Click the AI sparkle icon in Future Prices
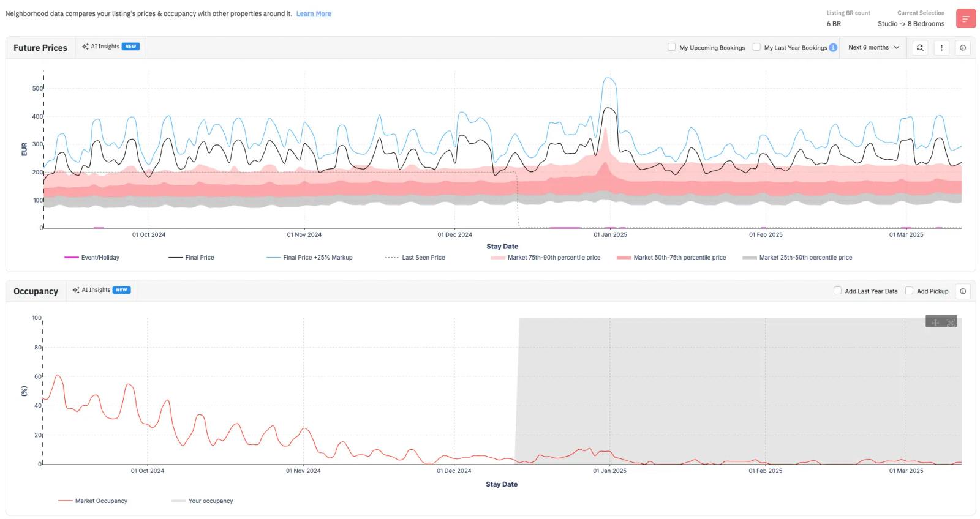Viewport: 980px width, 519px height. 85,47
